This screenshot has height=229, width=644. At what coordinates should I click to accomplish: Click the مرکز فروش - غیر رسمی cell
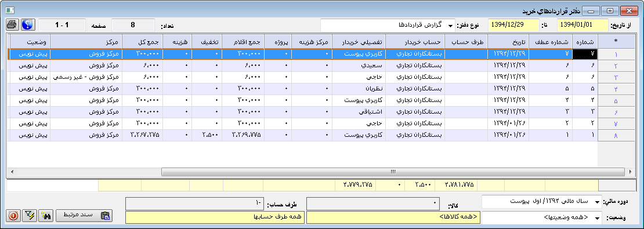(86, 78)
